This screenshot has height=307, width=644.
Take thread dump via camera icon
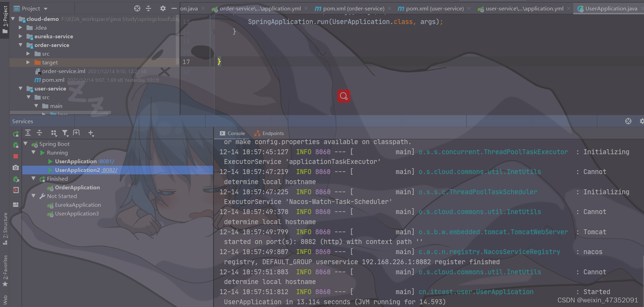(16, 167)
